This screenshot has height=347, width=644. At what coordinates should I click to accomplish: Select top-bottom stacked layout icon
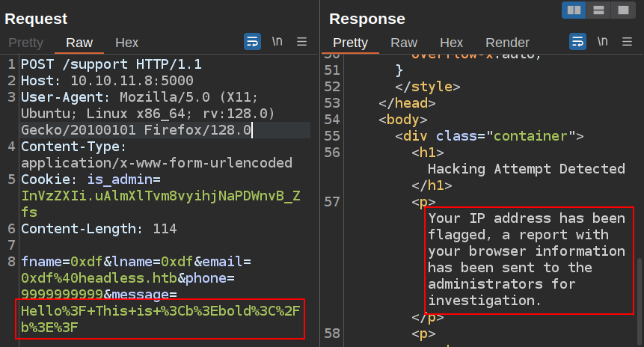[x=598, y=10]
